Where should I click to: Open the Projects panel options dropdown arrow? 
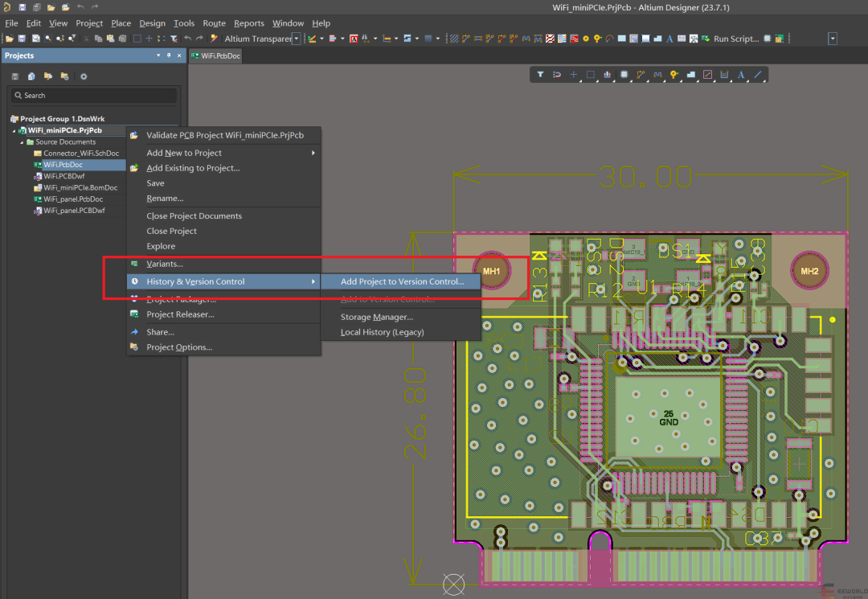pos(158,55)
